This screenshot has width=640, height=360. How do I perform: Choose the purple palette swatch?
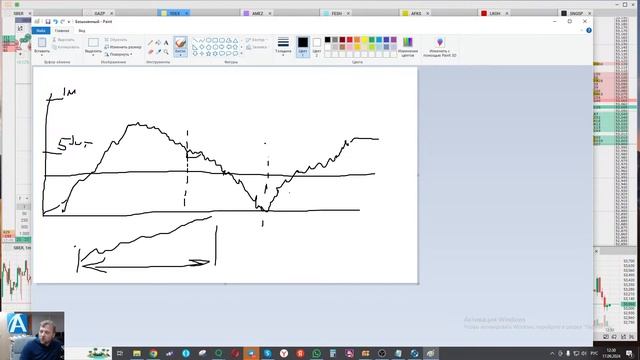point(393,40)
